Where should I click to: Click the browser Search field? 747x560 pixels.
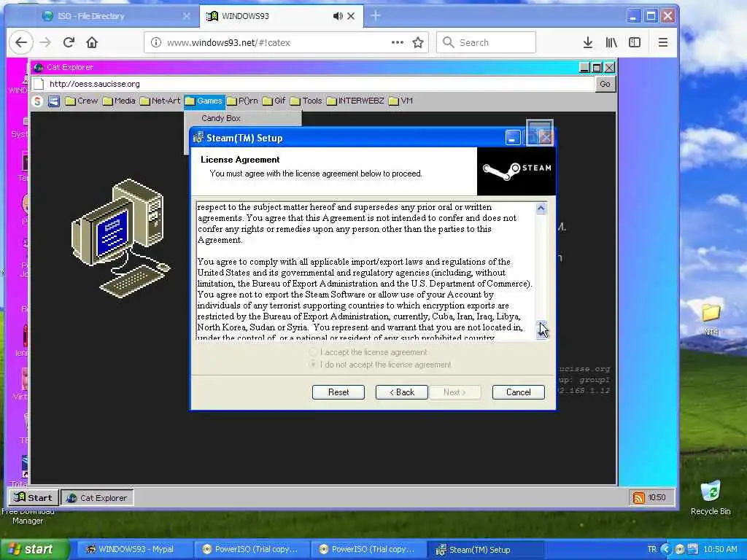(486, 42)
